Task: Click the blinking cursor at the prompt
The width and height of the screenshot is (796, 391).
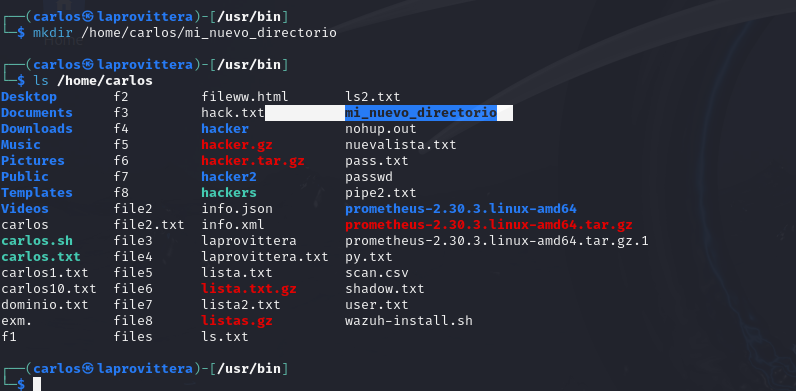Action: 37,384
